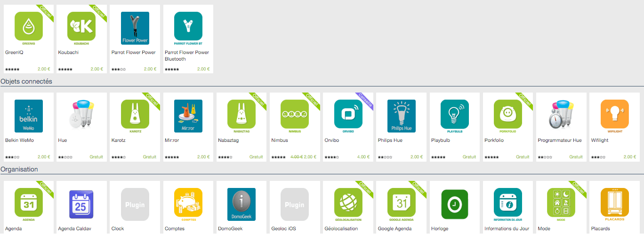This screenshot has width=644, height=234.
Task: Click the Porkfolio plugin title
Action: tap(494, 140)
